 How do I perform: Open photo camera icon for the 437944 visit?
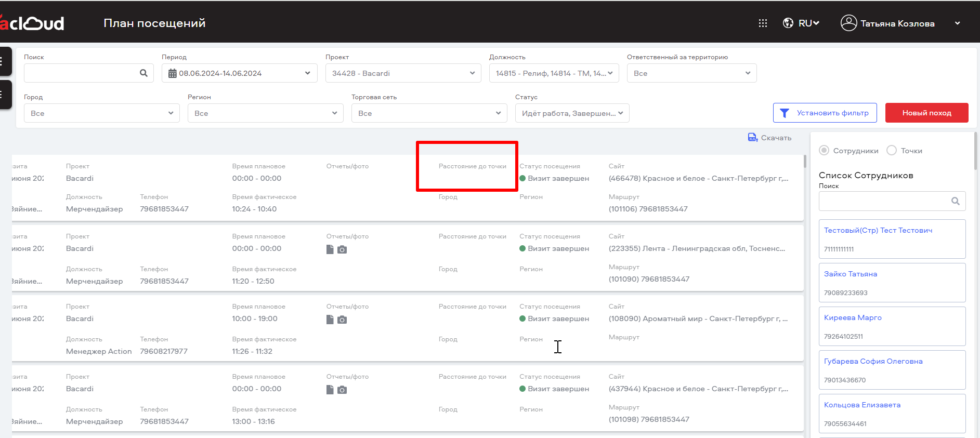point(342,390)
